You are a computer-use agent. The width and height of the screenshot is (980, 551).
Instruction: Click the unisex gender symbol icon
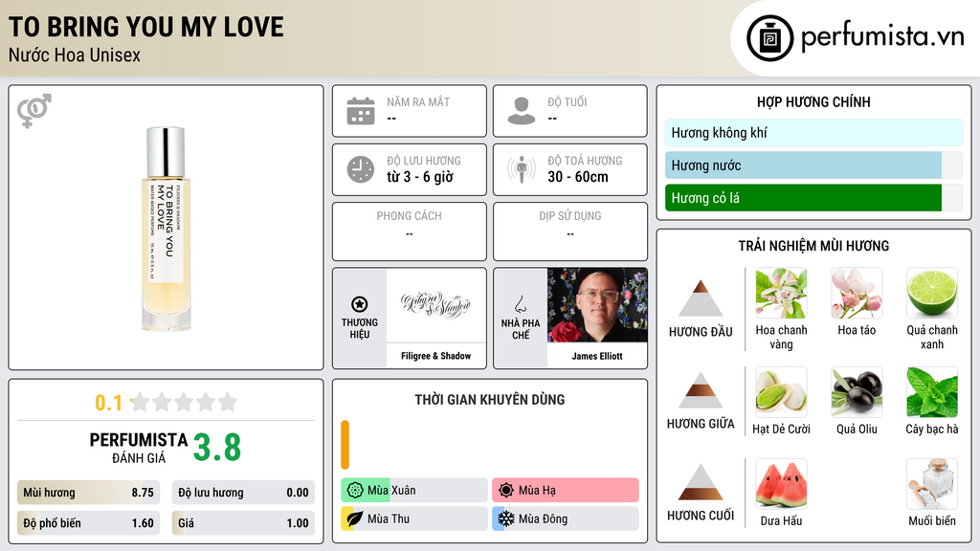[x=34, y=111]
